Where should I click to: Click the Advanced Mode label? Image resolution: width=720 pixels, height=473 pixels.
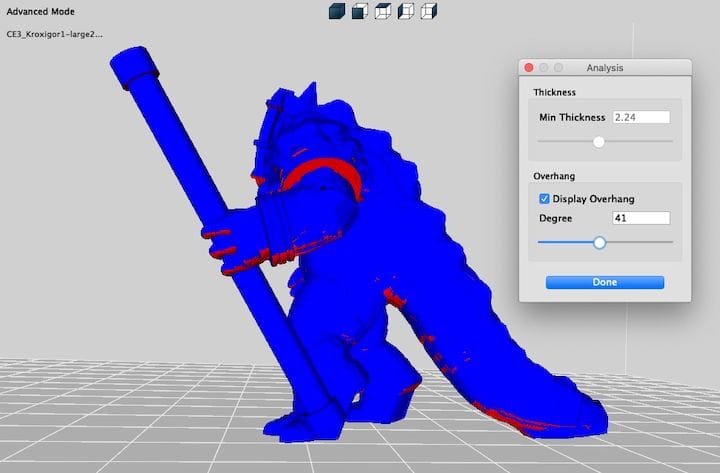[38, 13]
